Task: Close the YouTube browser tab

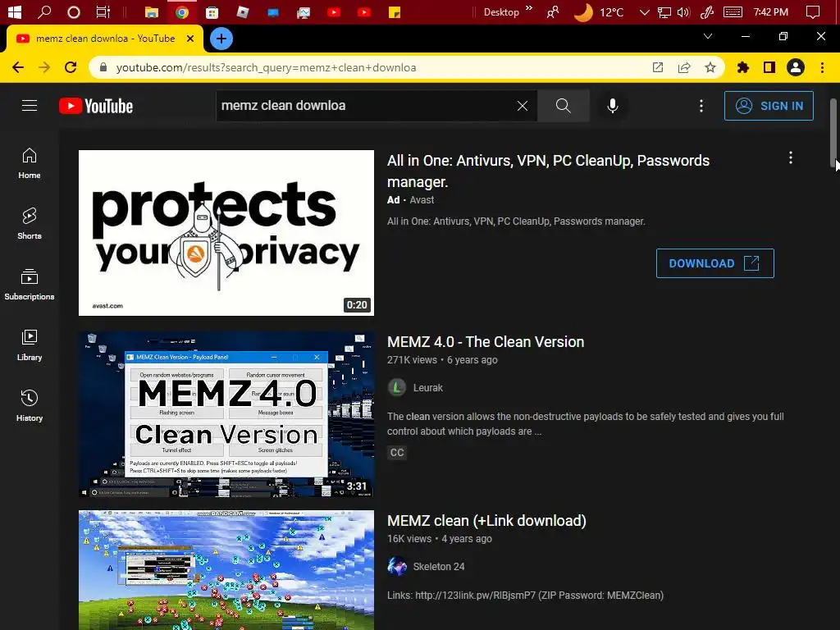Action: tap(190, 39)
